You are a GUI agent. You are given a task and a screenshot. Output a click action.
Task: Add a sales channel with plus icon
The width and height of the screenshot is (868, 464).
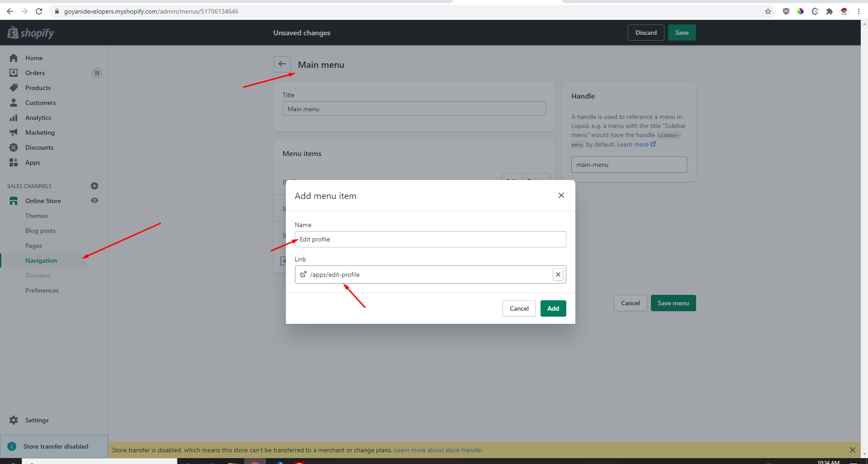pyautogui.click(x=95, y=186)
